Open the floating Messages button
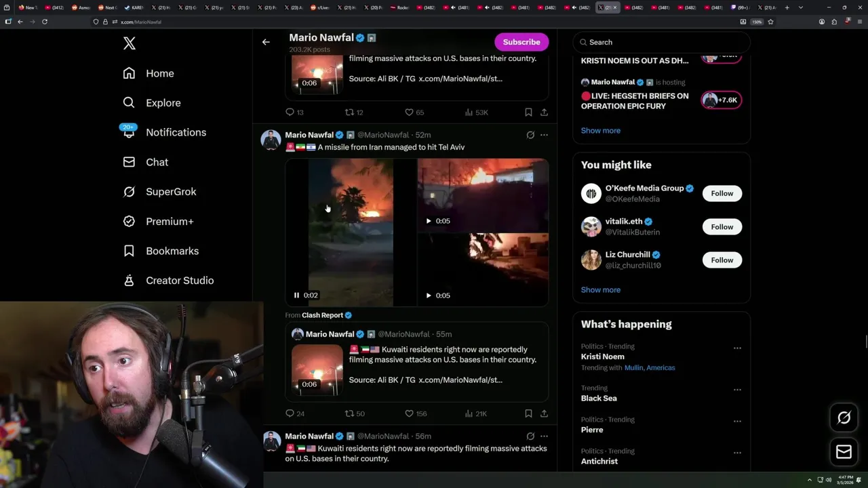 pyautogui.click(x=844, y=452)
